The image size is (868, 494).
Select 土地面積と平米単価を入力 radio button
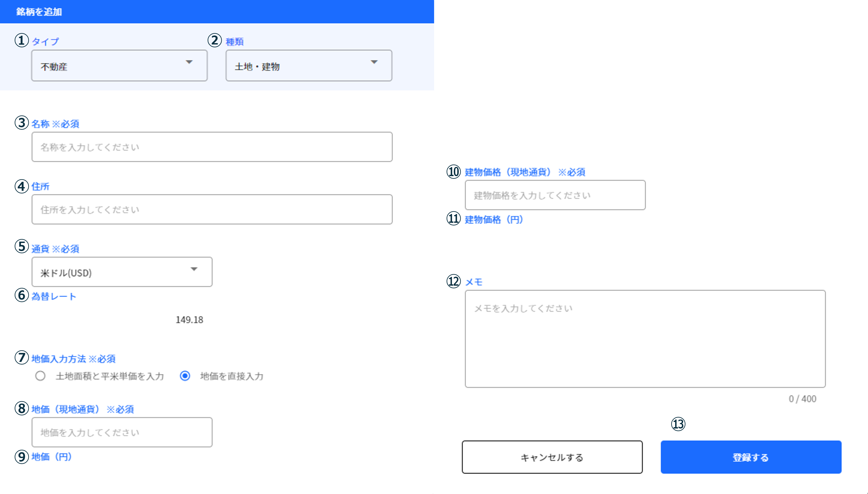pos(40,376)
